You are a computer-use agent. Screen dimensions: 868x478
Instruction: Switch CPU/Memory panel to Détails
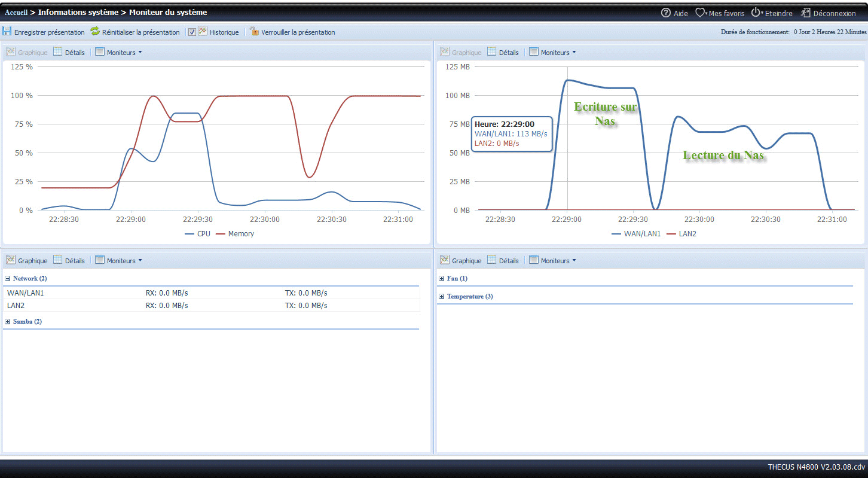[x=69, y=52]
